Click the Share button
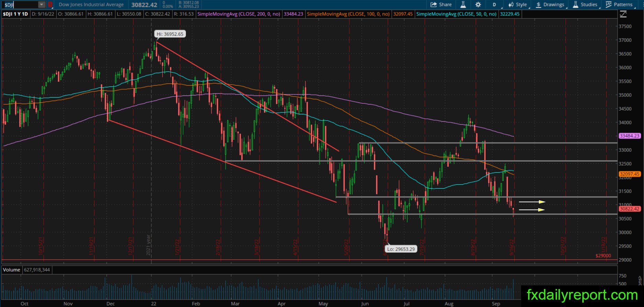This screenshot has height=307, width=644. coord(441,4)
